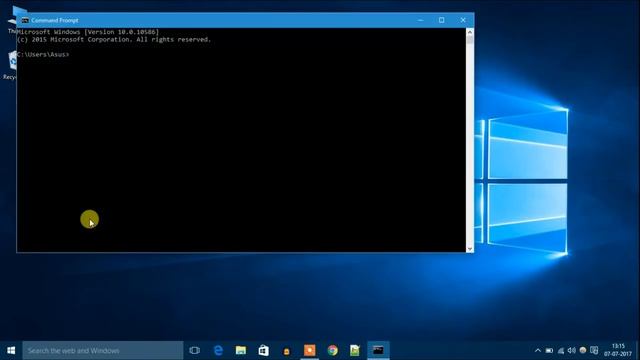Open the network connections tray icon

(561, 351)
